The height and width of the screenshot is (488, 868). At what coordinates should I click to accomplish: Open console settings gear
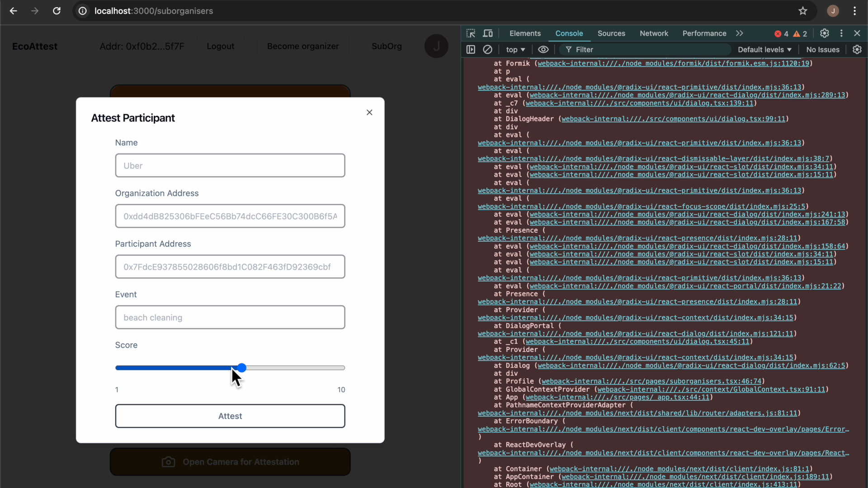[x=857, y=50]
